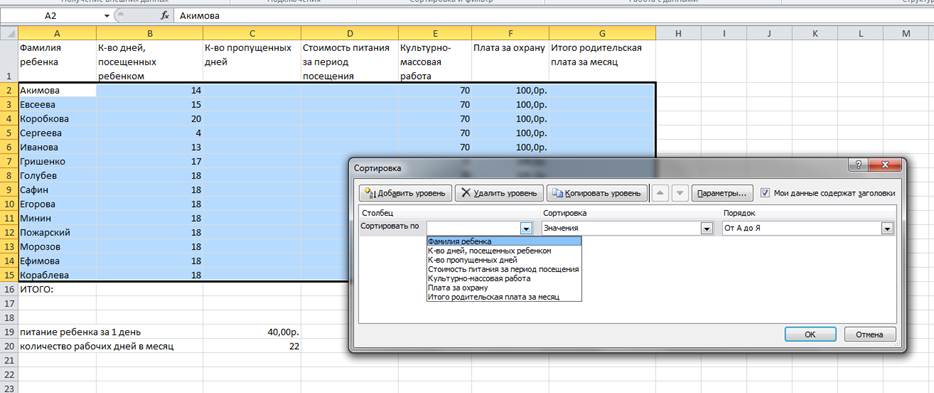The width and height of the screenshot is (934, 393).
Task: Click Копировать уровень button
Action: tap(597, 193)
